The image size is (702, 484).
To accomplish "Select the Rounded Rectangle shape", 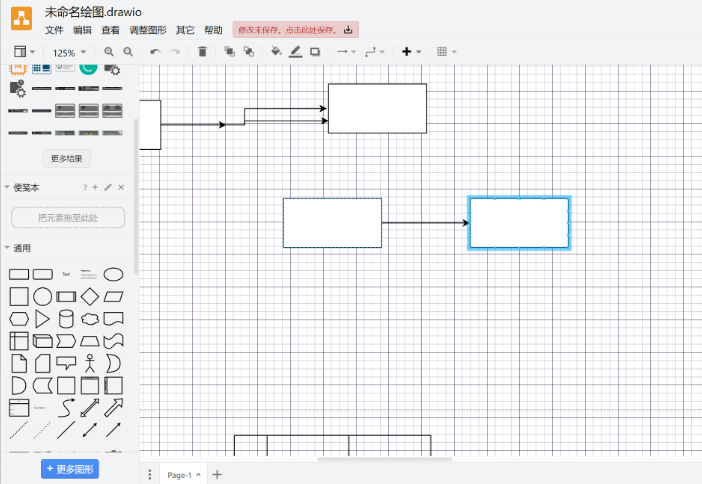I will point(43,274).
